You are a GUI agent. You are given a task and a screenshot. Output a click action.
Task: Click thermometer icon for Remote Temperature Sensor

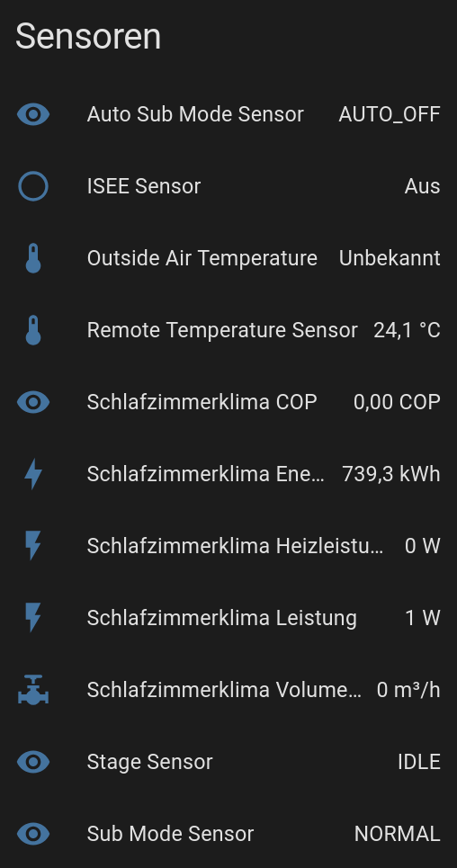[33, 330]
